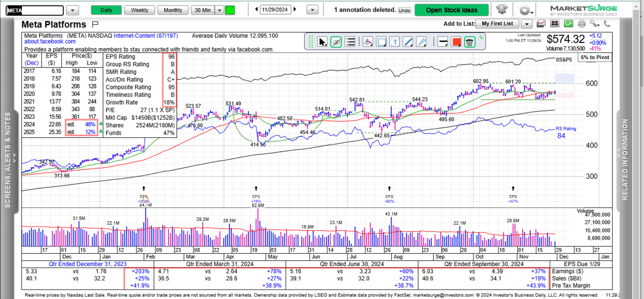Click the Open Stock Ideas button
Screen dimensions: 644x299
point(452,10)
